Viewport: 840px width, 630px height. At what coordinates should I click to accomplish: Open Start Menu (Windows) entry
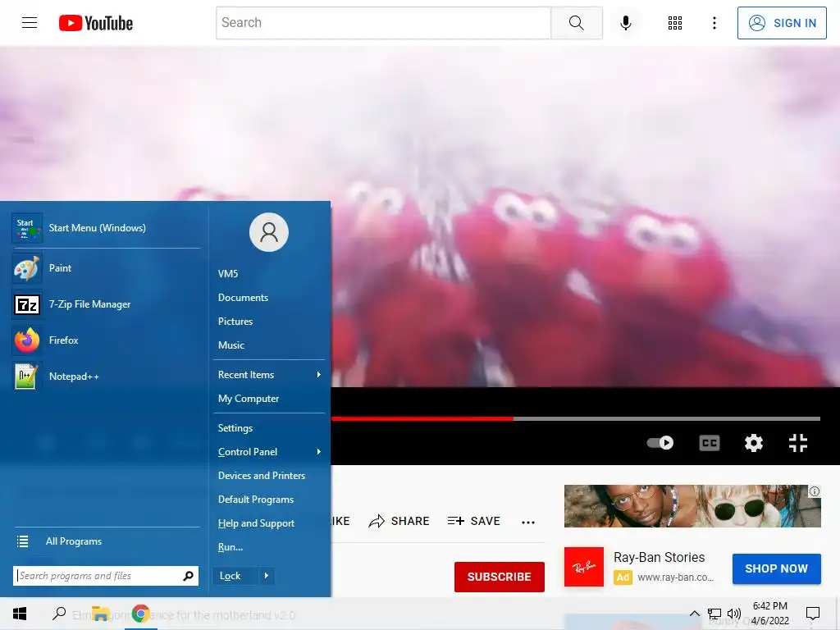click(106, 228)
